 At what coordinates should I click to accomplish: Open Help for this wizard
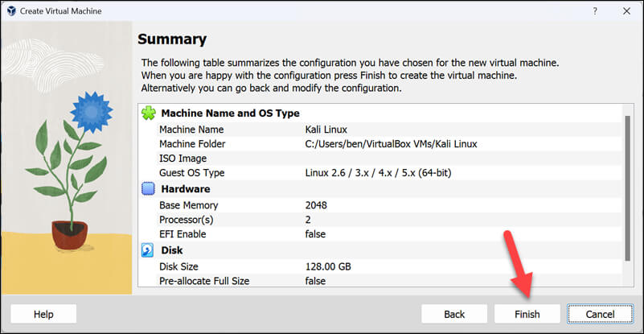pyautogui.click(x=43, y=314)
